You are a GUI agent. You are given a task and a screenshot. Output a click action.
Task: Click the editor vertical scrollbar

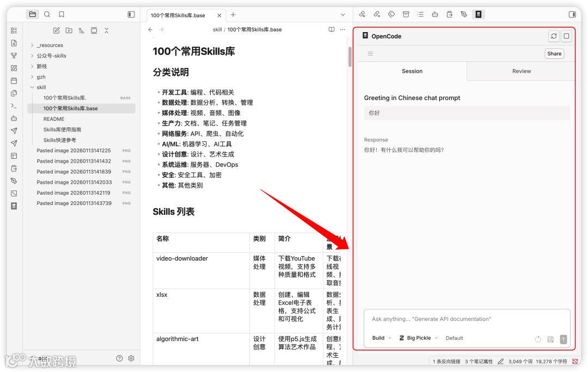pyautogui.click(x=350, y=57)
